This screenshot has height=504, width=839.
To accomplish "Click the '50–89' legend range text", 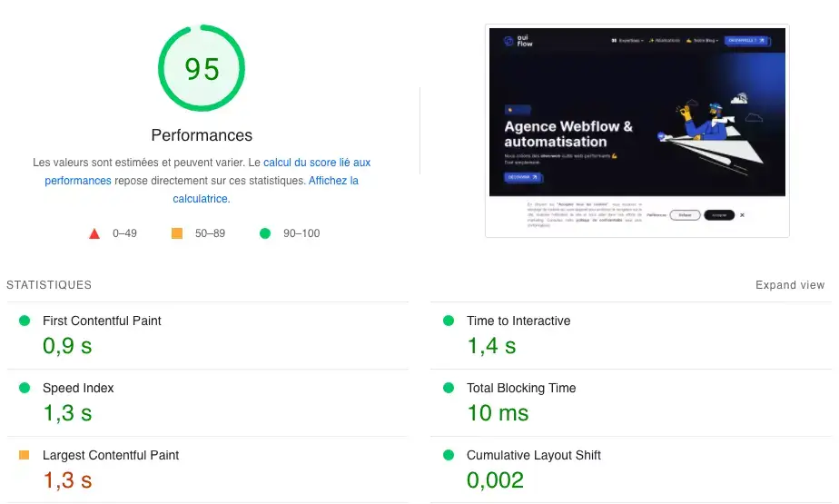I will pyautogui.click(x=210, y=233).
